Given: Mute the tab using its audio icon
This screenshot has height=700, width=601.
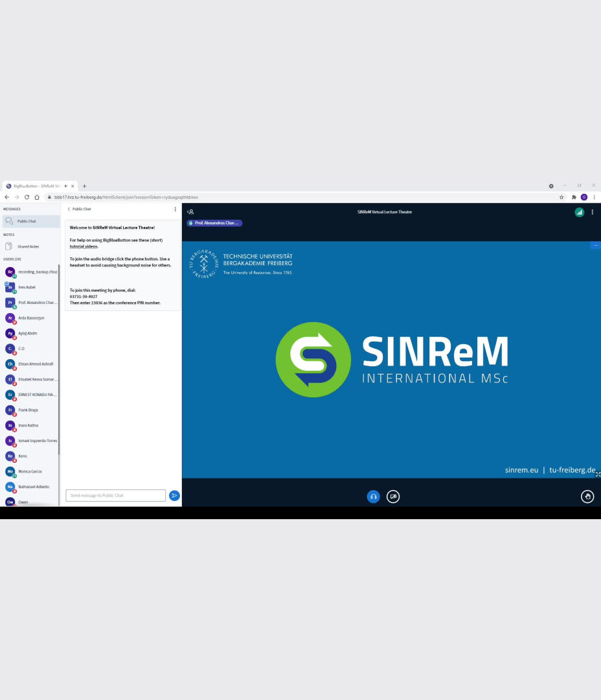Looking at the screenshot, I should 65,186.
